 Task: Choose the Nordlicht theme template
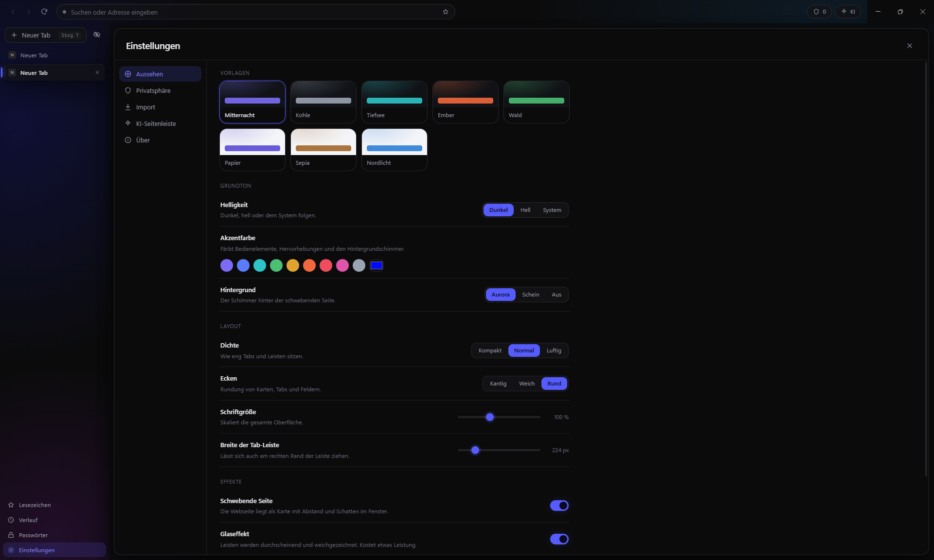click(x=395, y=150)
